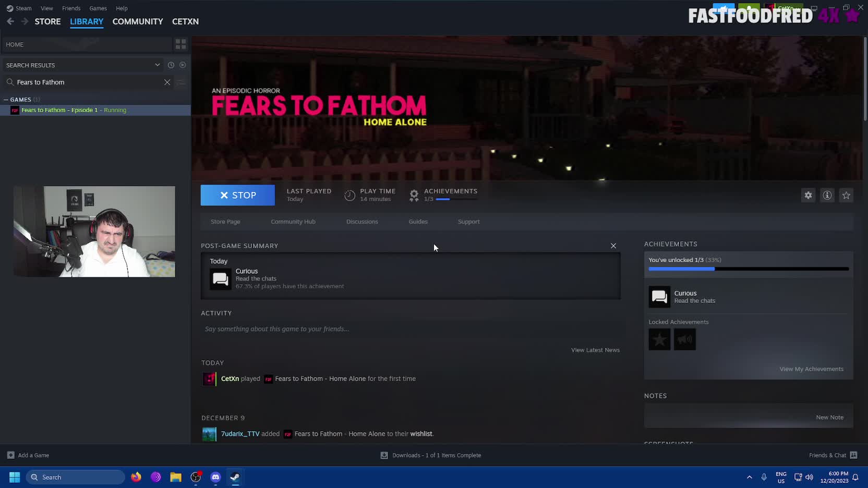868x488 pixels.
Task: Click the Add a Game plus icon
Action: click(x=10, y=455)
